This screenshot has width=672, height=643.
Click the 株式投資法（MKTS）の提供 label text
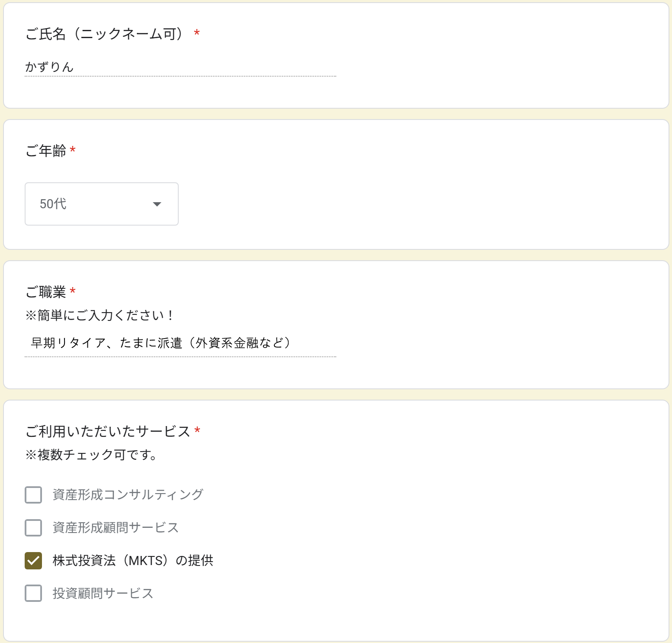tap(133, 560)
